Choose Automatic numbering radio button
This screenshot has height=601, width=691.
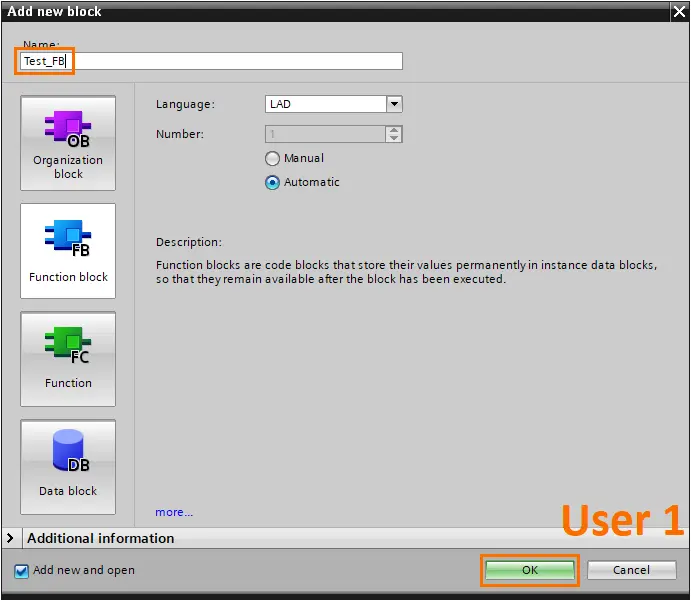(272, 182)
